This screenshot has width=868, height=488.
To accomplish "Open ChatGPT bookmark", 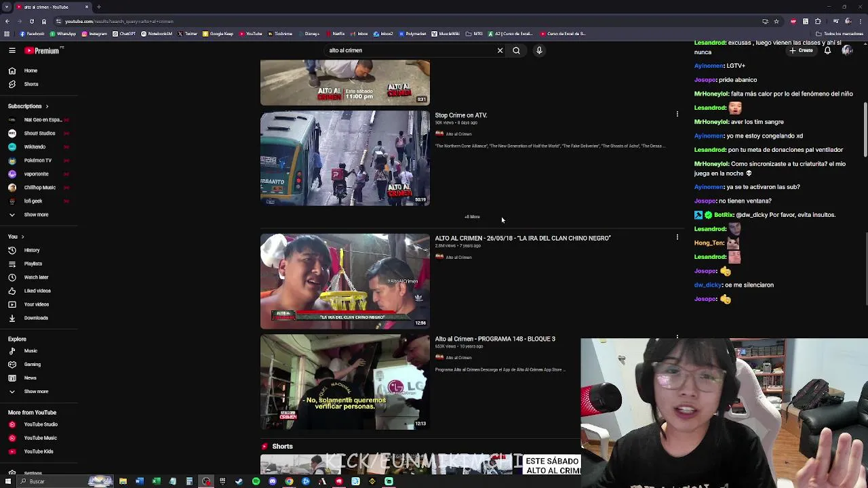I will pos(124,34).
